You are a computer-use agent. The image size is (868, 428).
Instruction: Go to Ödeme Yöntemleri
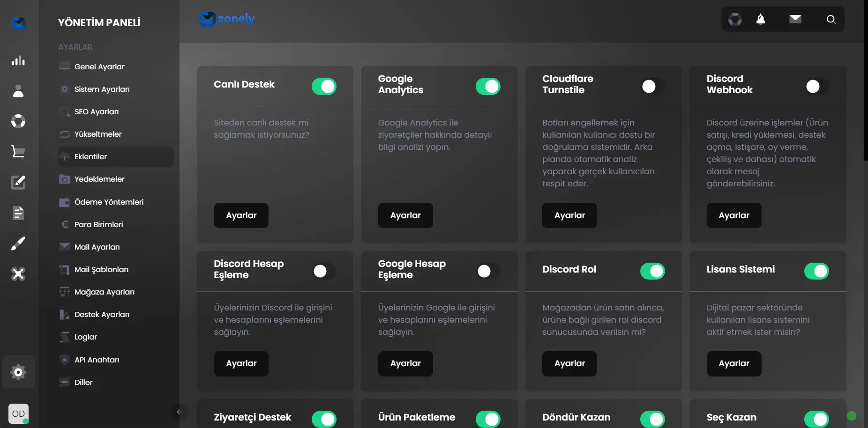[116, 202]
